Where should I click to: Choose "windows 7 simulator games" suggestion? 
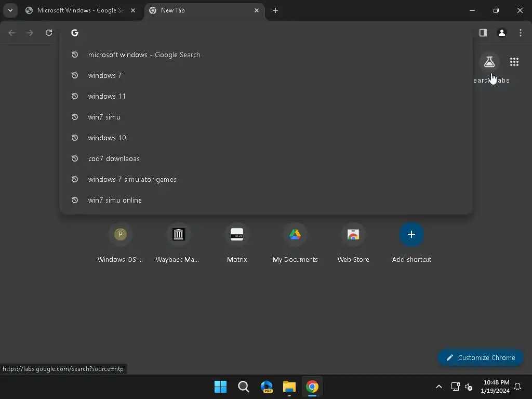tap(266, 179)
